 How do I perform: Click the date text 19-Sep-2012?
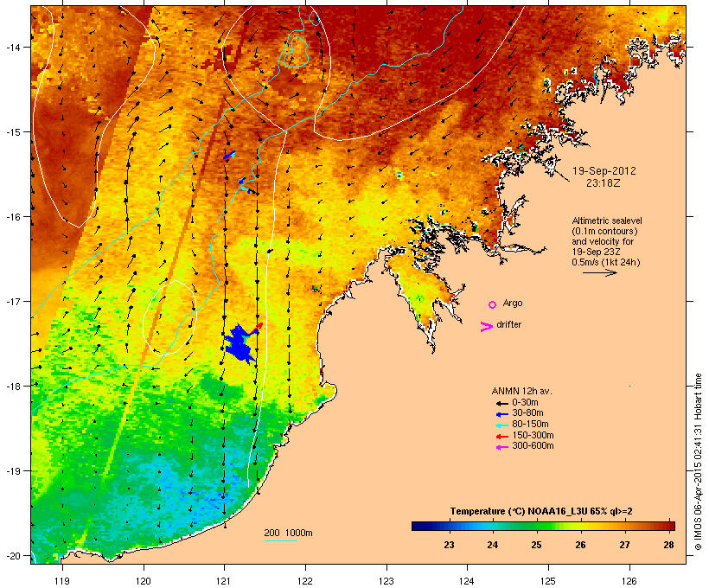pyautogui.click(x=604, y=171)
